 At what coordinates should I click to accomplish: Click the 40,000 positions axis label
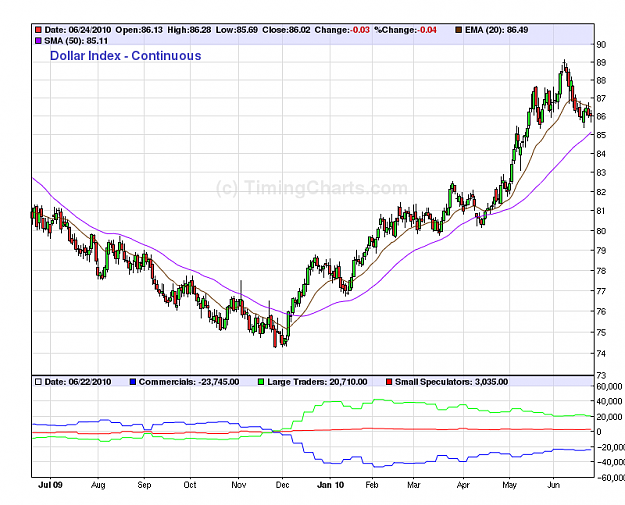pyautogui.click(x=609, y=401)
